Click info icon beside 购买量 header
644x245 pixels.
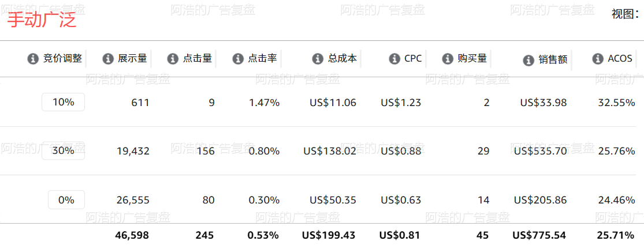click(x=448, y=59)
